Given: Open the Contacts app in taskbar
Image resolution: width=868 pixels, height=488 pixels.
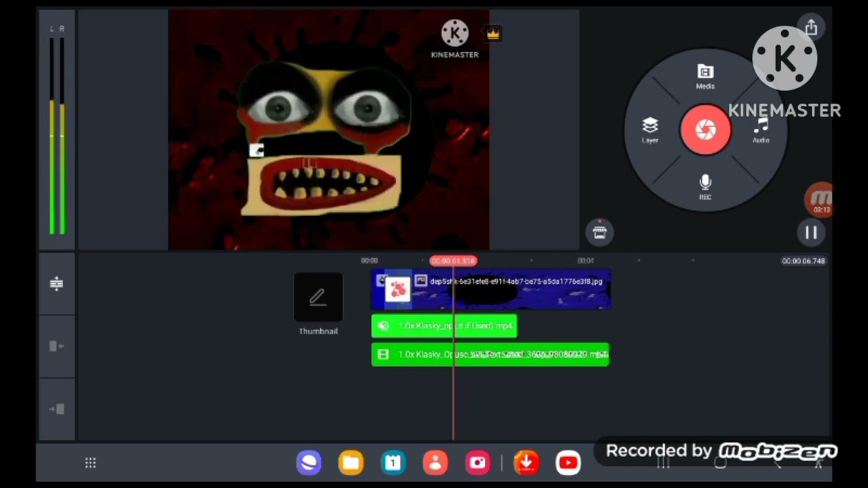Looking at the screenshot, I should pyautogui.click(x=435, y=463).
